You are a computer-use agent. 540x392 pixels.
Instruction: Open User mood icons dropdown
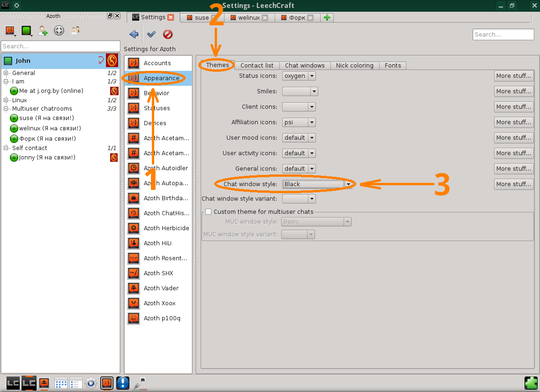(299, 138)
